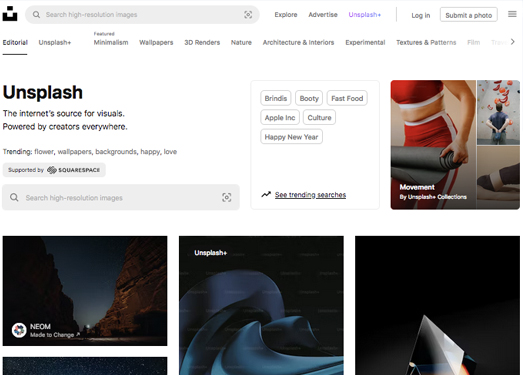
Task: Go to Unsplash+ in header
Action: pyautogui.click(x=365, y=15)
